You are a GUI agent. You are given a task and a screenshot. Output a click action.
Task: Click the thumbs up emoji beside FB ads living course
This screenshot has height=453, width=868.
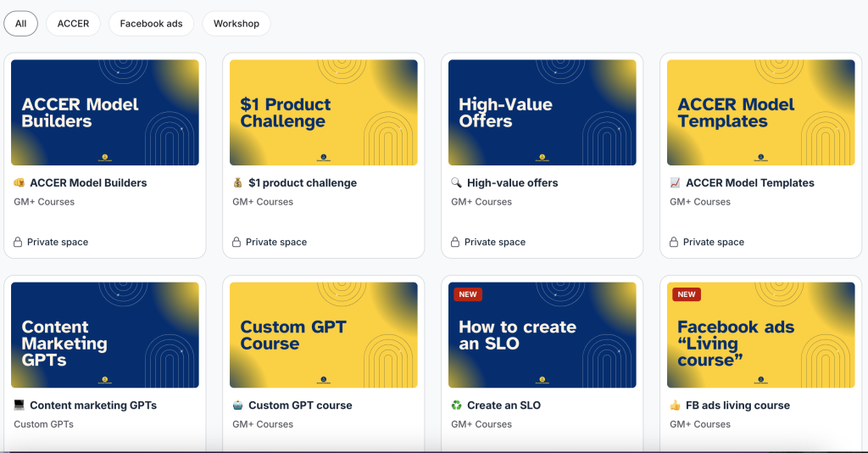675,405
